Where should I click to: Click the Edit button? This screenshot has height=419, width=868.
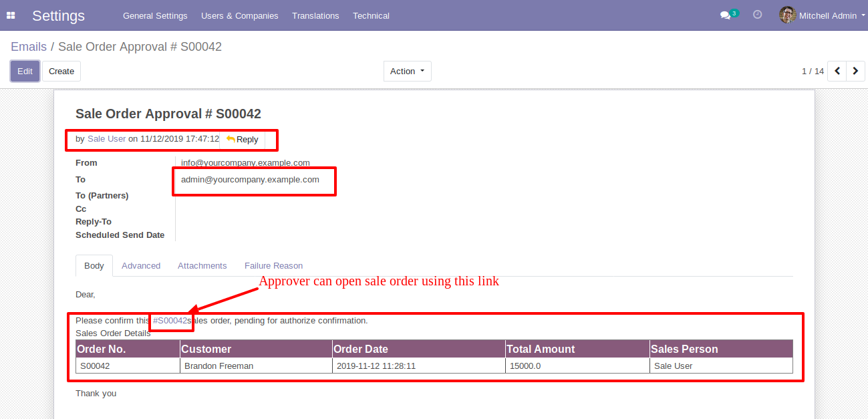pos(25,71)
